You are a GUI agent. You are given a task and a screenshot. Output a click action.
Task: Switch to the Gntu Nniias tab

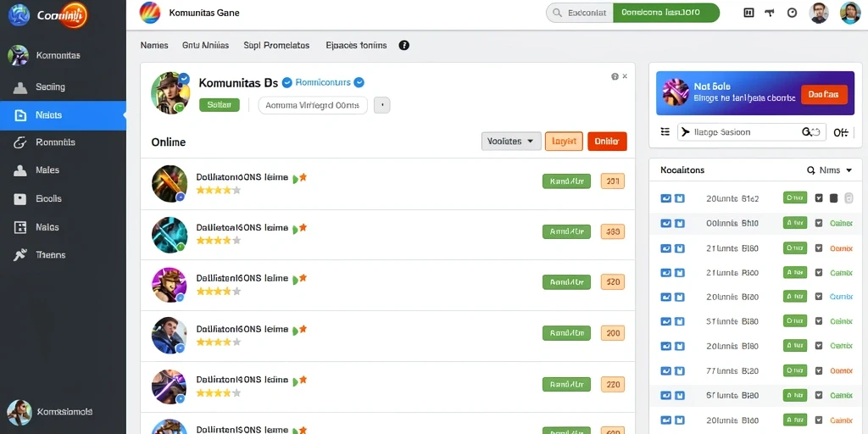tap(205, 46)
